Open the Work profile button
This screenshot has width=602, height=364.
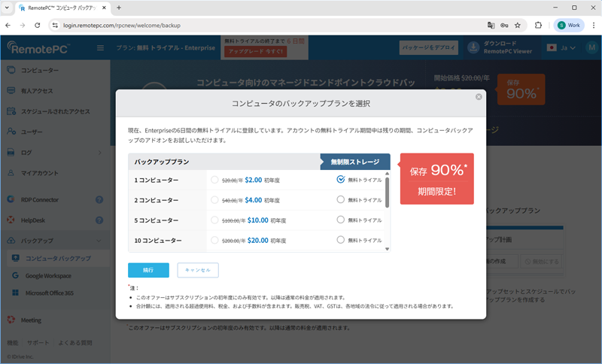(569, 26)
